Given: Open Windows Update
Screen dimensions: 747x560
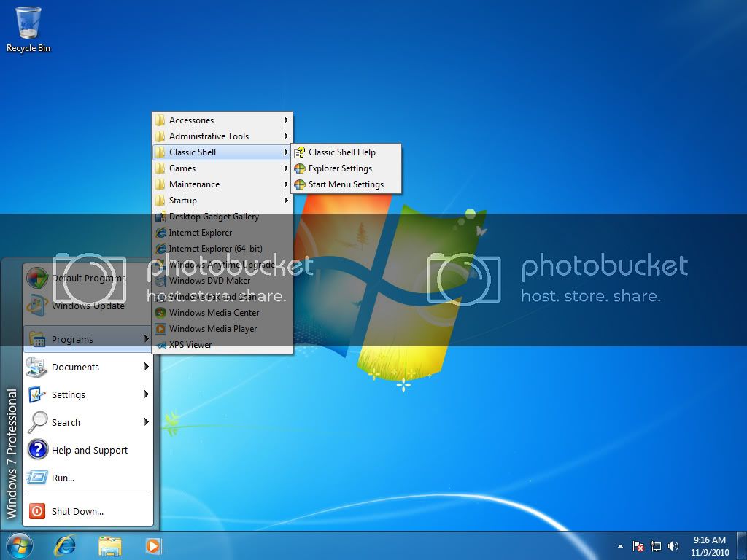Looking at the screenshot, I should click(x=88, y=306).
